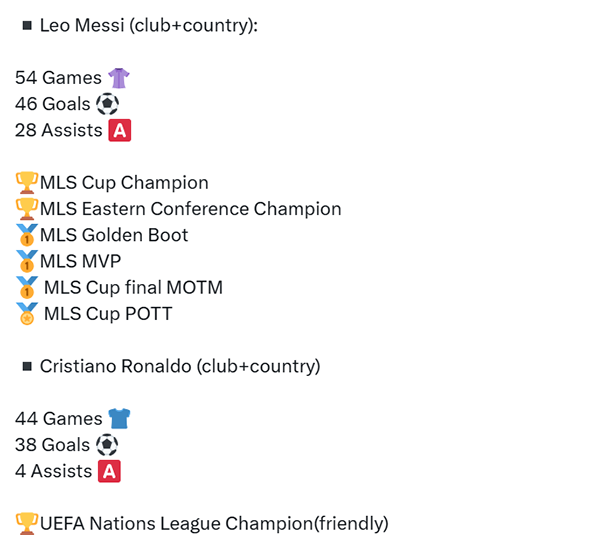The width and height of the screenshot is (612, 535).
Task: Click the soccer ball beside 38 Goals
Action: point(107,445)
